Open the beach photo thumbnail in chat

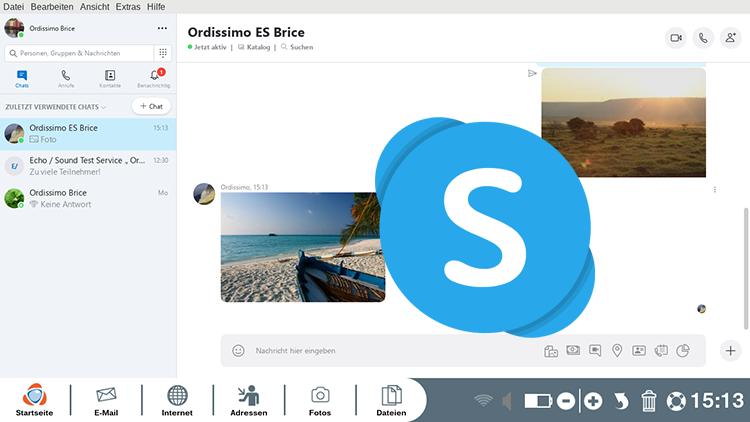point(301,247)
